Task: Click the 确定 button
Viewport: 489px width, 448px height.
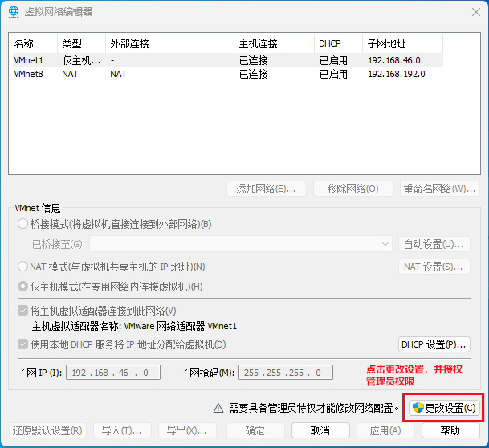Action: 255,430
